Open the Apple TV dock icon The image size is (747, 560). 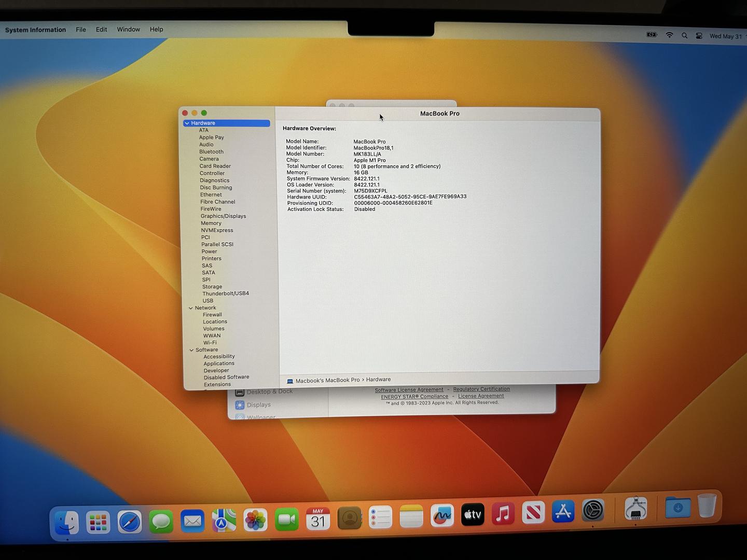coord(473,515)
